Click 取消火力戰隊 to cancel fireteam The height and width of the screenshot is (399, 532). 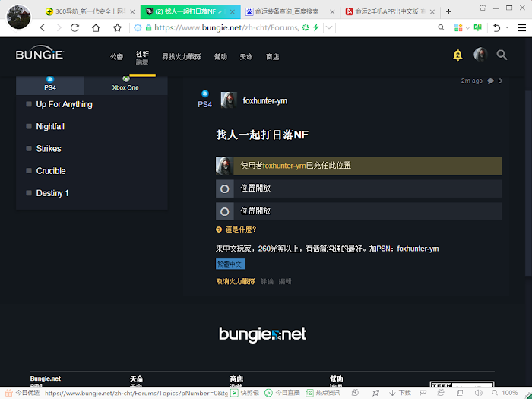coord(236,281)
